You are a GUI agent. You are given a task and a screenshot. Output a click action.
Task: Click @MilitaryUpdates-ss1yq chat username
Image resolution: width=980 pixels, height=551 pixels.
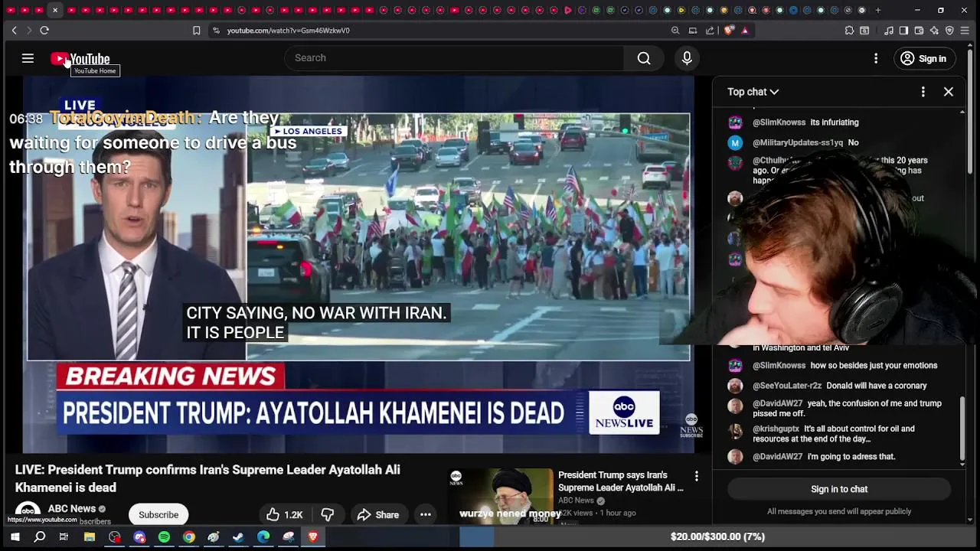pos(798,143)
